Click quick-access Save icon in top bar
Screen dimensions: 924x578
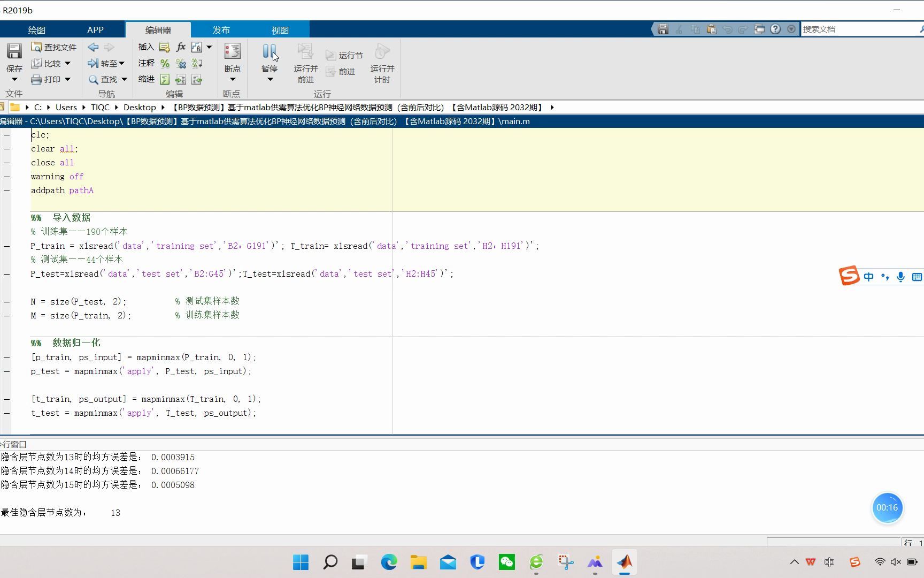pyautogui.click(x=663, y=29)
